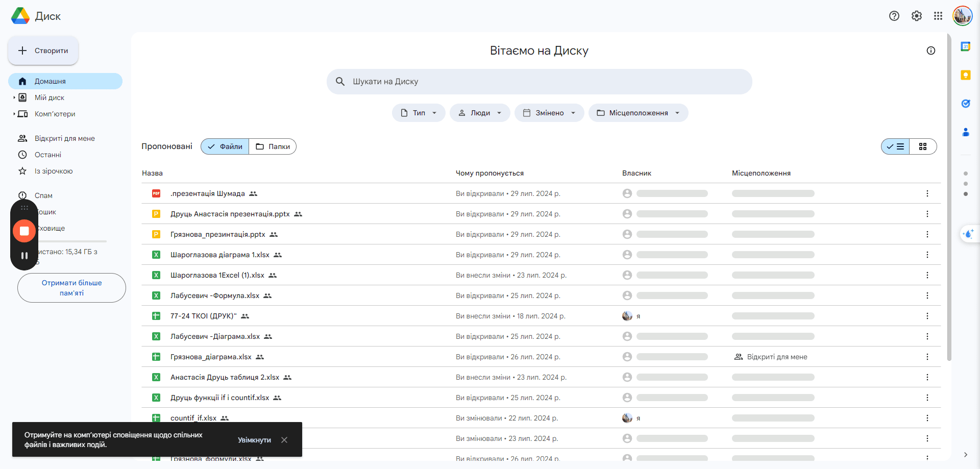Image resolution: width=980 pixels, height=469 pixels.
Task: Open more actions for Шароглазова 1Excel (1).xlsx
Action: [x=927, y=275]
